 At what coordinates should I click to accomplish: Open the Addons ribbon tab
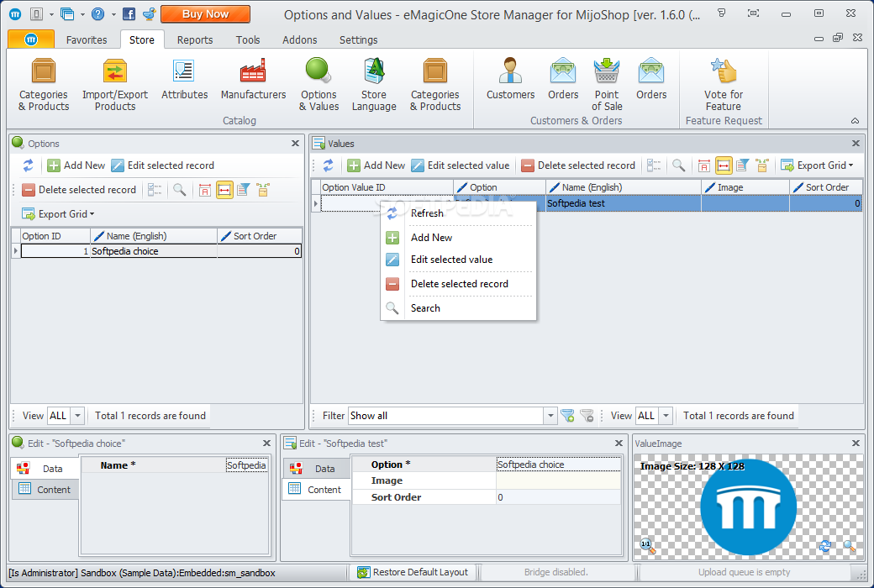[x=299, y=40]
